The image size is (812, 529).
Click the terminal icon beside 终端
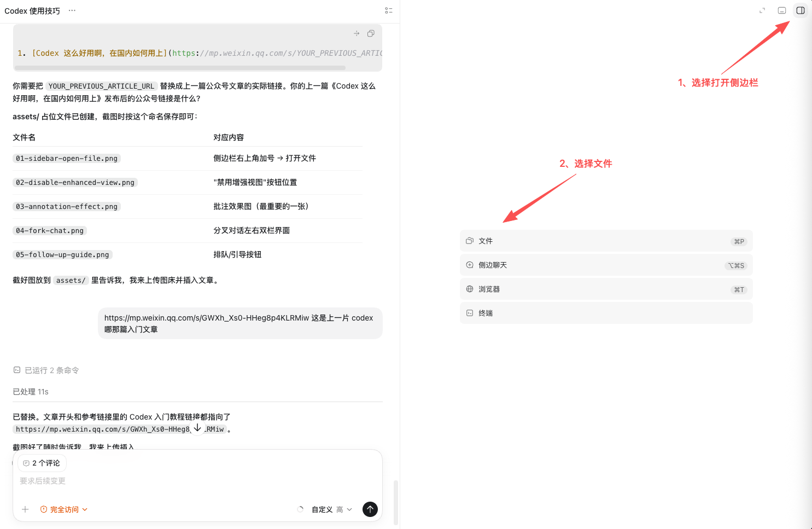470,313
